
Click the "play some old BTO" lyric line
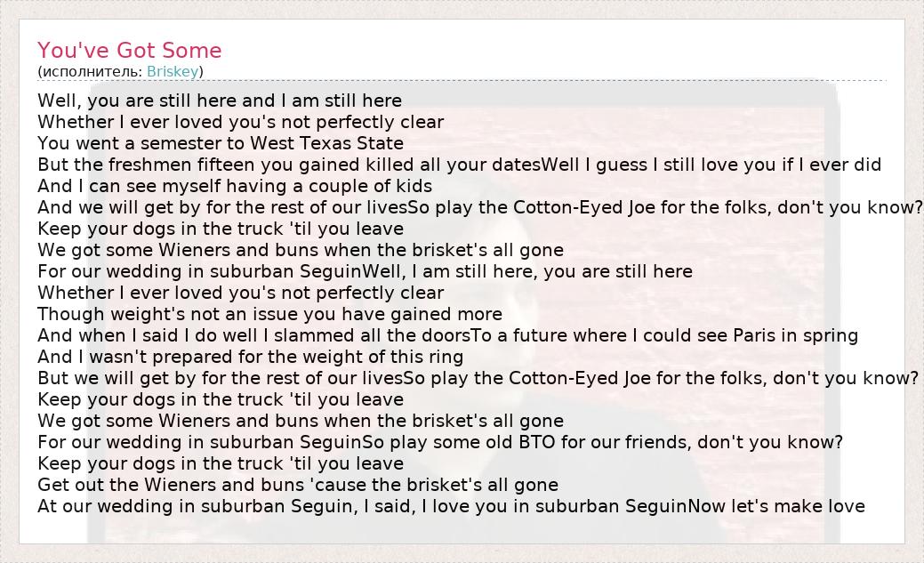coord(440,442)
